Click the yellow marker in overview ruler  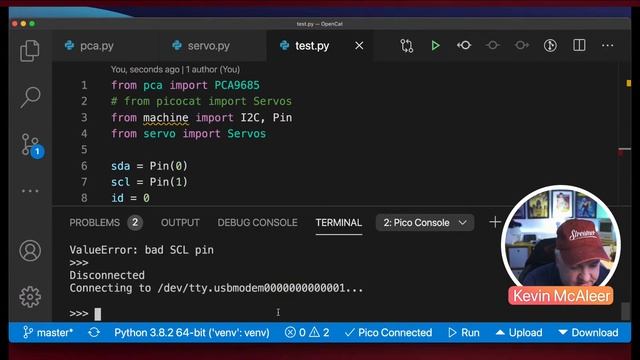pos(629,83)
